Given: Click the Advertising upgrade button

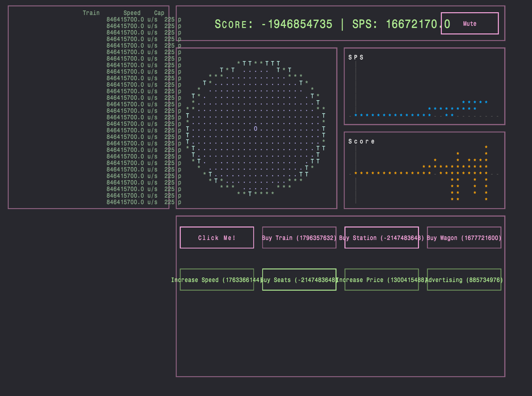Looking at the screenshot, I should pos(464,280).
